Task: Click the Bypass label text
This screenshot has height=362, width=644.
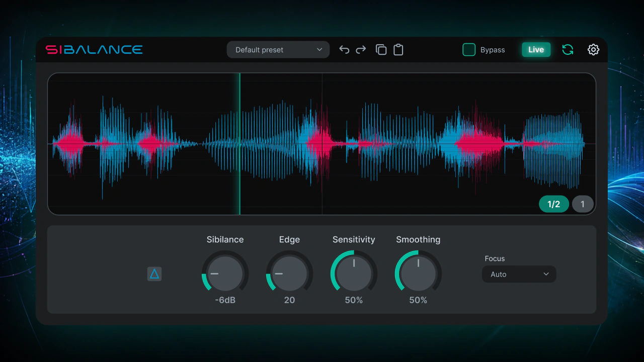Action: tap(493, 50)
